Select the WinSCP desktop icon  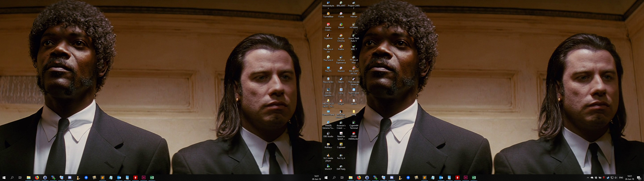tap(328, 167)
